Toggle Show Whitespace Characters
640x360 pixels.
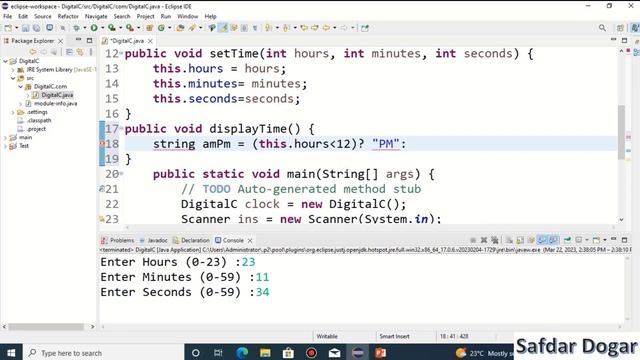coord(255,28)
